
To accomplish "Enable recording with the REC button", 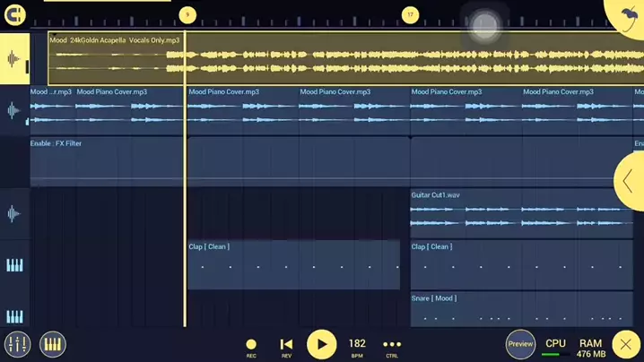I will 251,345.
